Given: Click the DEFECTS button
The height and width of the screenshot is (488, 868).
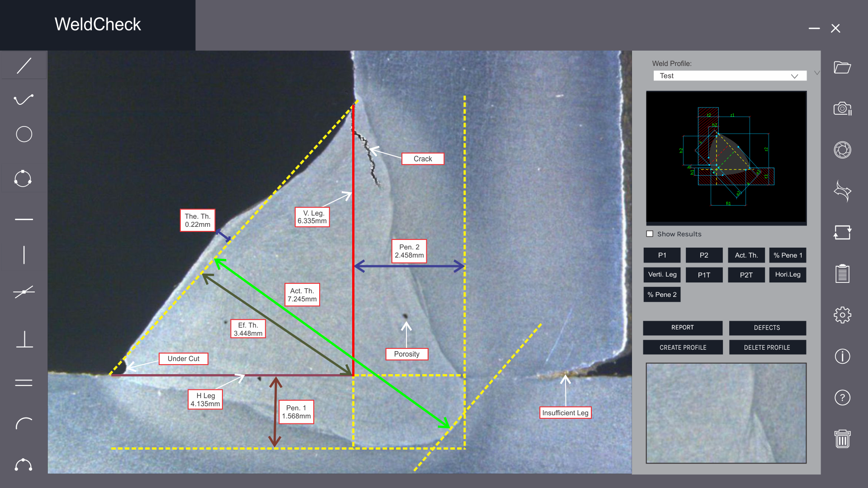Looking at the screenshot, I should [x=767, y=328].
